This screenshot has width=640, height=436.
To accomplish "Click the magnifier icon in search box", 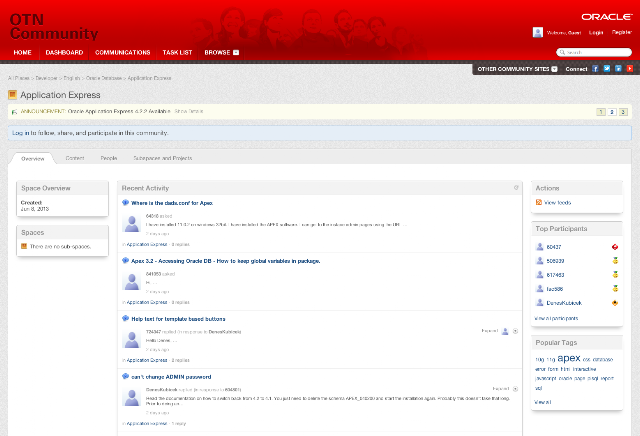I will tap(562, 52).
